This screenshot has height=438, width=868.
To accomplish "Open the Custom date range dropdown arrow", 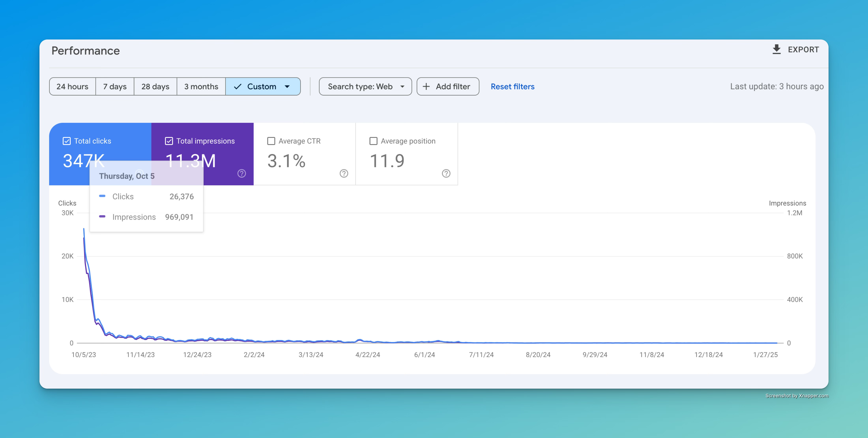I will 287,87.
